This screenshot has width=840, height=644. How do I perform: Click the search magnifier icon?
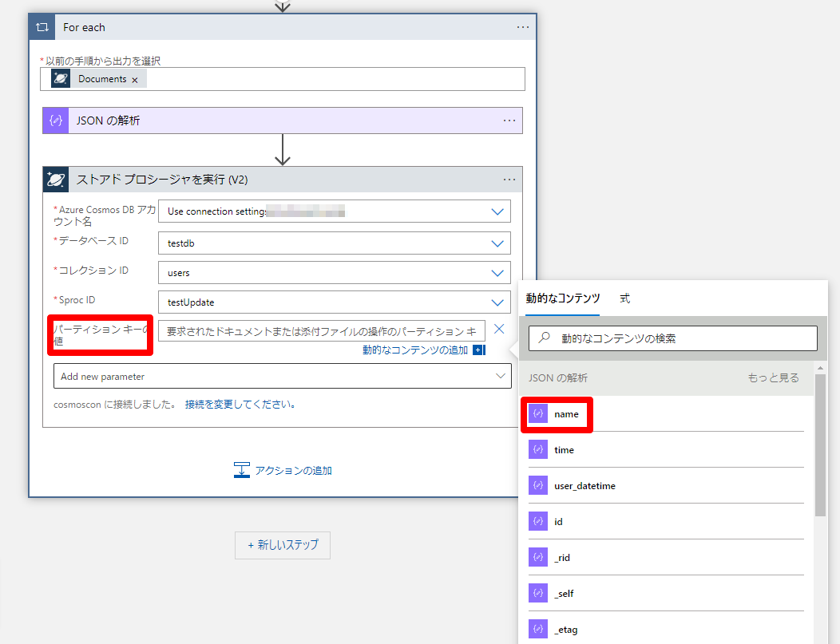click(x=545, y=338)
